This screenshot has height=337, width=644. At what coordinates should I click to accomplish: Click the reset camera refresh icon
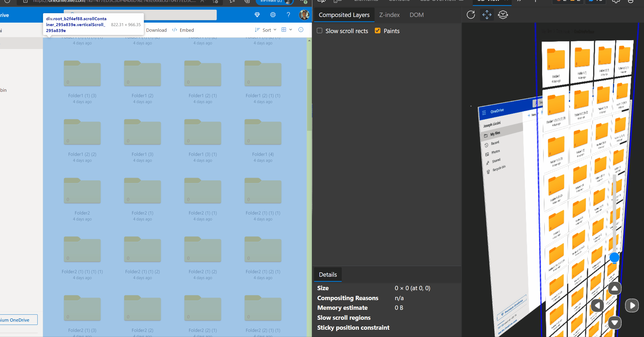pyautogui.click(x=471, y=15)
